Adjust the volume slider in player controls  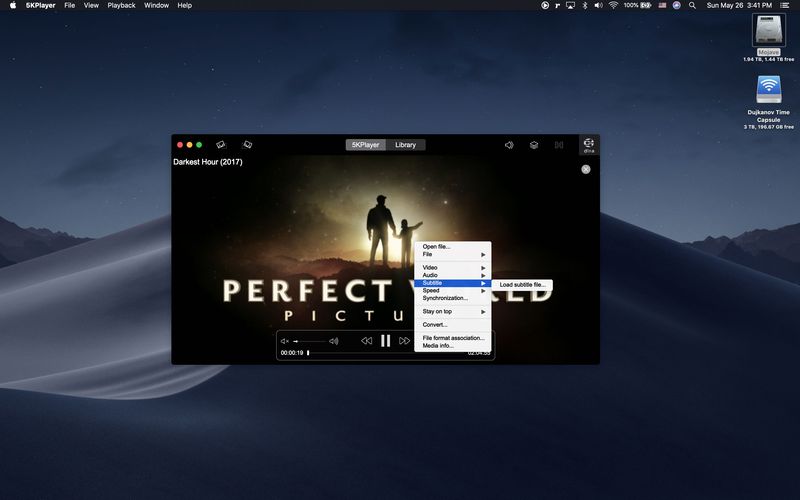point(309,341)
